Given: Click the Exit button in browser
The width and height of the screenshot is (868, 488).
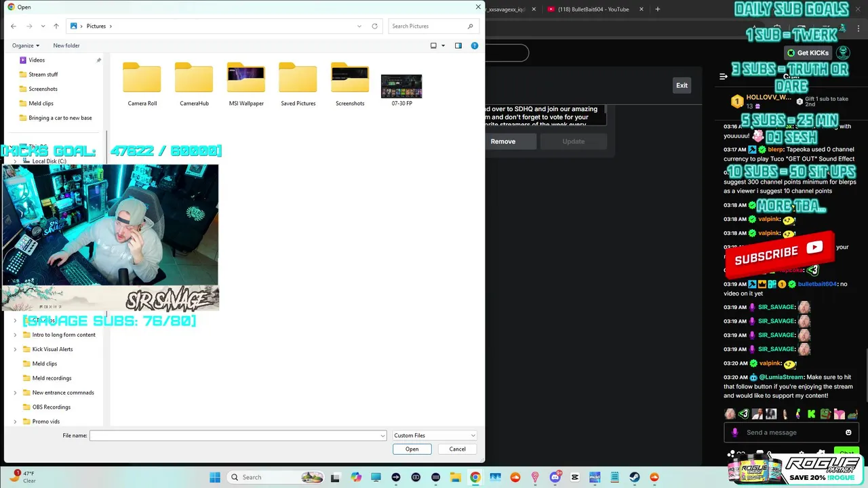Looking at the screenshot, I should click(x=682, y=85).
